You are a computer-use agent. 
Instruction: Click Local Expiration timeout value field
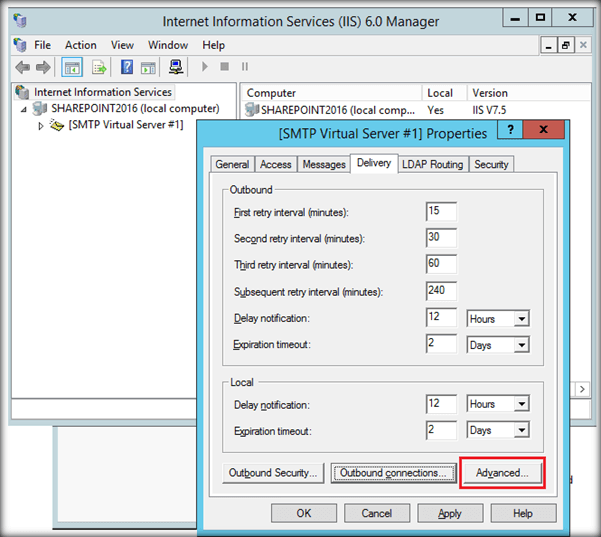(441, 430)
